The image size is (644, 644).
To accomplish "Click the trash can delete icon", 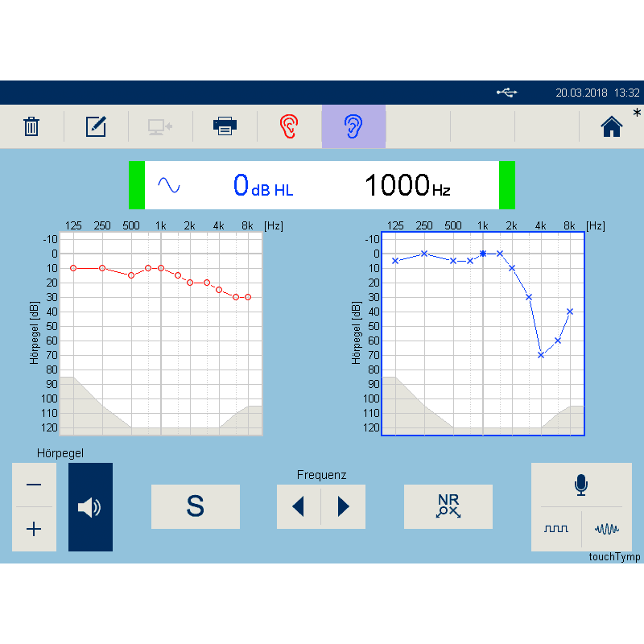I will [31, 126].
